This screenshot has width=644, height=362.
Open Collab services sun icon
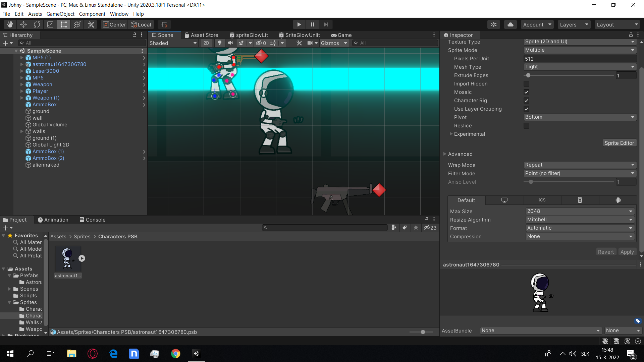494,24
